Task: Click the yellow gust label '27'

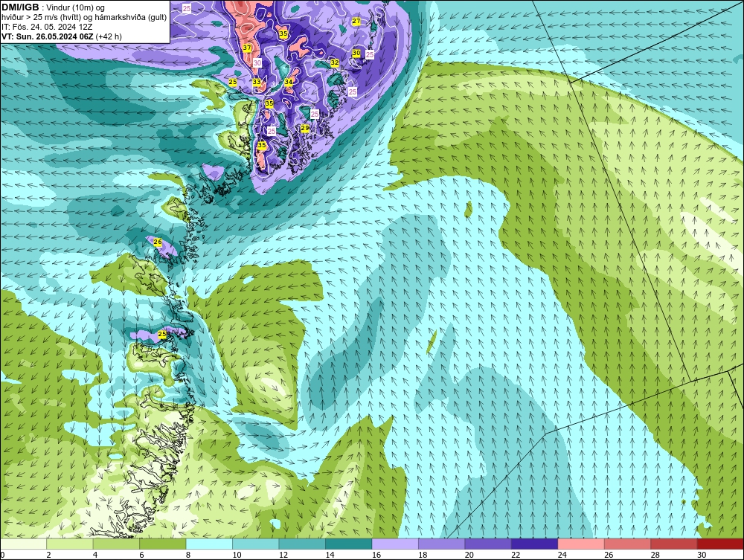Action: [x=356, y=22]
